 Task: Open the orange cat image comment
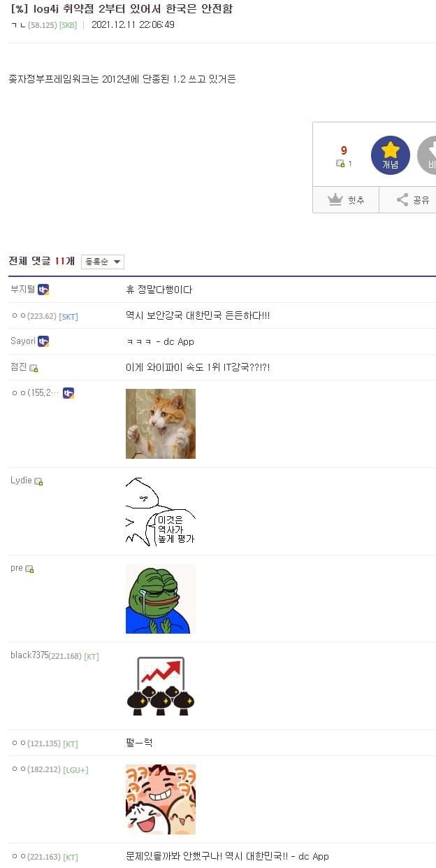(x=161, y=424)
